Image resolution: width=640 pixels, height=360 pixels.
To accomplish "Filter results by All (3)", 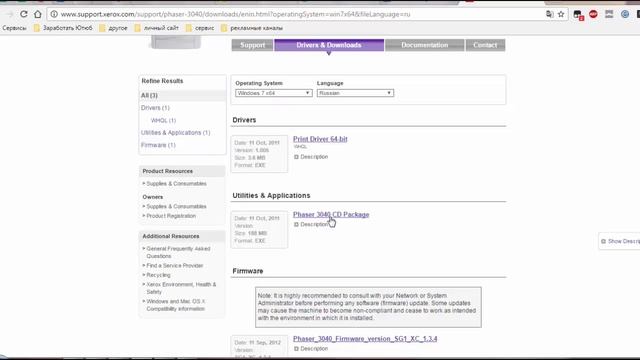I will [x=149, y=96].
